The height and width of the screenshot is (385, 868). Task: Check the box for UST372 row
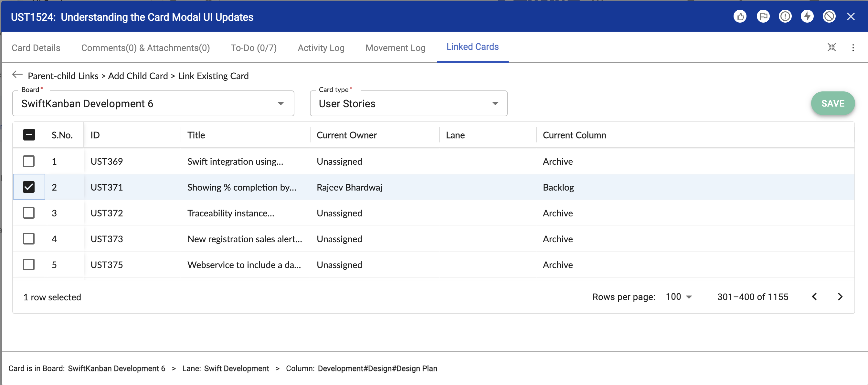tap(29, 213)
